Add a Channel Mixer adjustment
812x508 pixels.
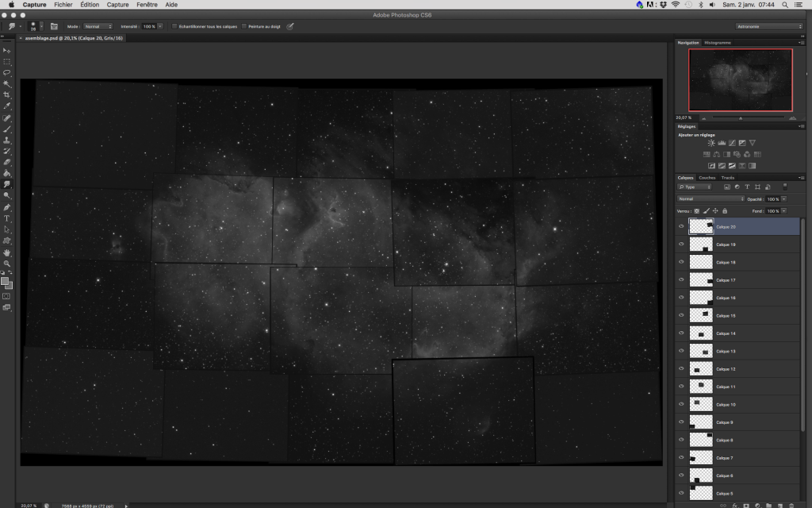pos(747,155)
